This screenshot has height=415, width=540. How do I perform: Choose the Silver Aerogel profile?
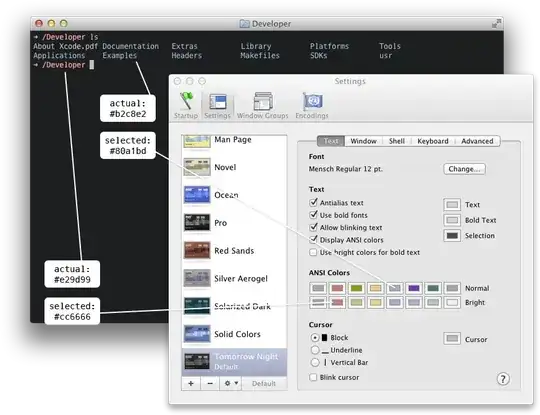(x=234, y=279)
